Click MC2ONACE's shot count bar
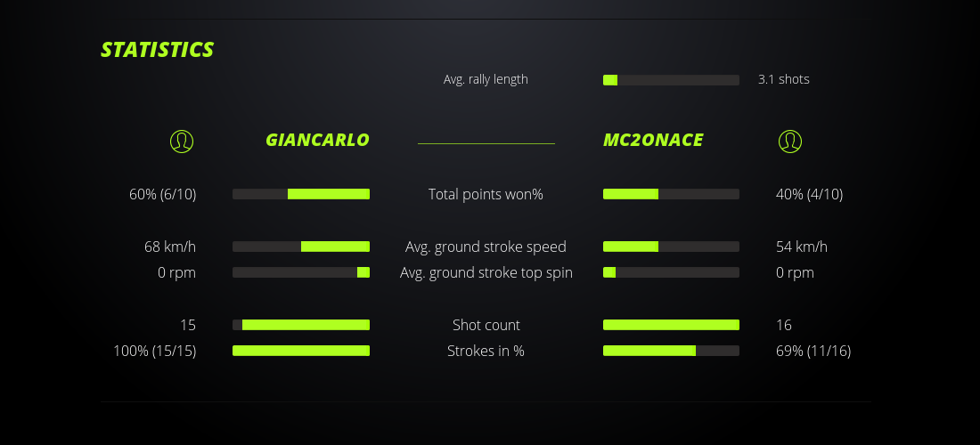980x445 pixels. [x=671, y=325]
